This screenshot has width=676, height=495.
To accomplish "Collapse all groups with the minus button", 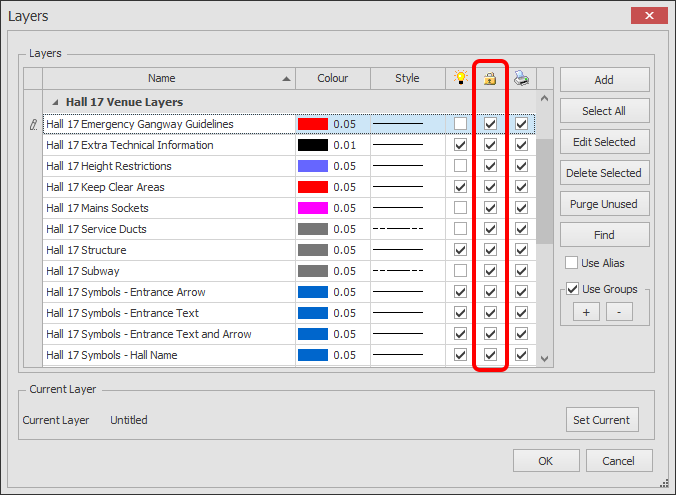I will click(x=619, y=312).
